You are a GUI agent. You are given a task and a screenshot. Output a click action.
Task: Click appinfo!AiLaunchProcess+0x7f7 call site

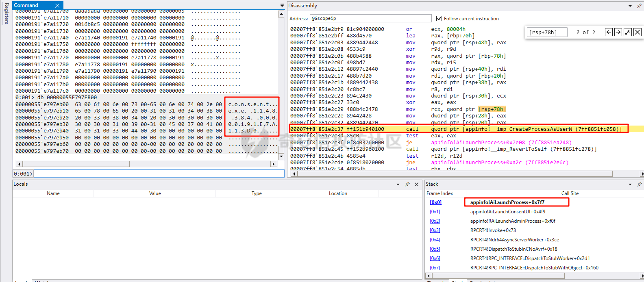(507, 202)
